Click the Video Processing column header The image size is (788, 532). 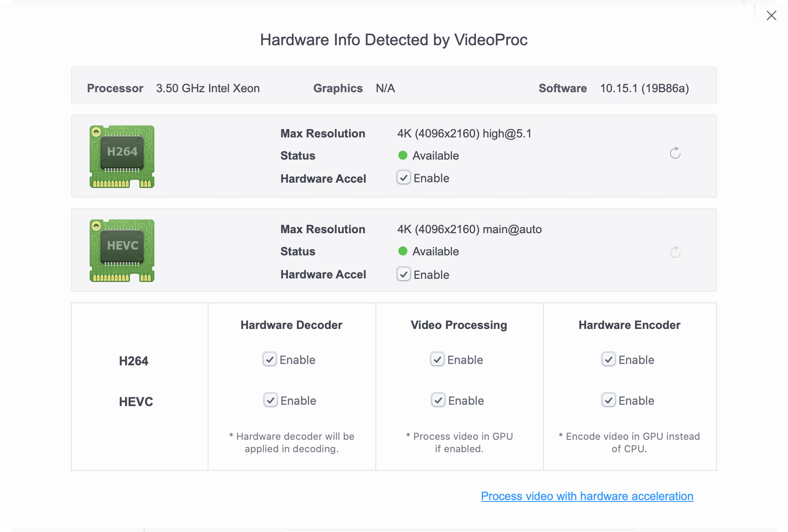[x=459, y=325]
